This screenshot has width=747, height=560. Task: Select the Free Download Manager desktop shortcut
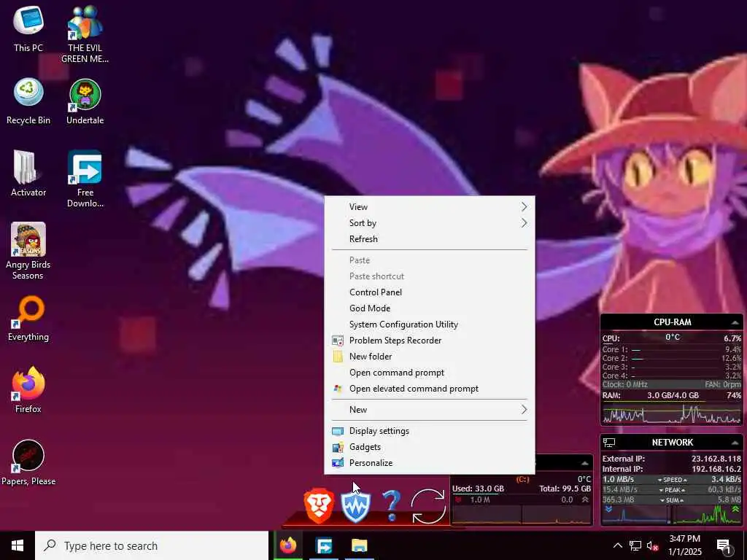(85, 179)
